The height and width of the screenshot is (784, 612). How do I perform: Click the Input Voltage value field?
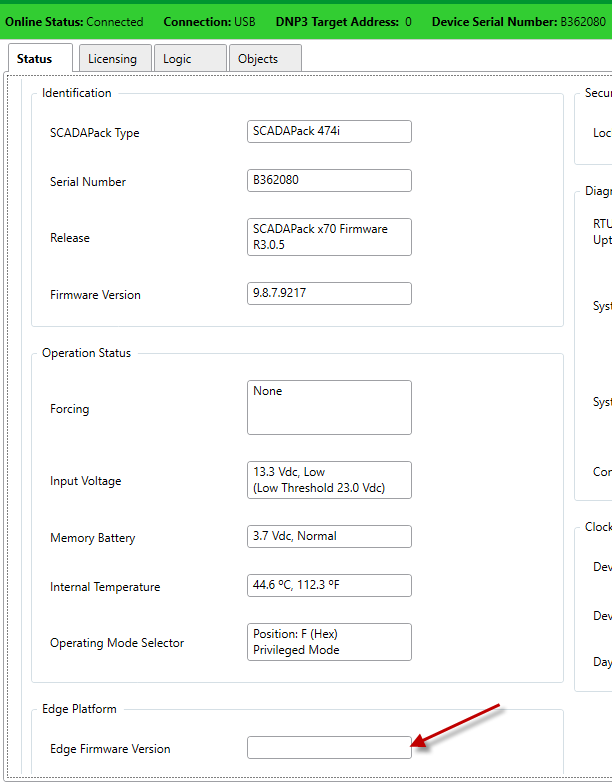pyautogui.click(x=330, y=480)
